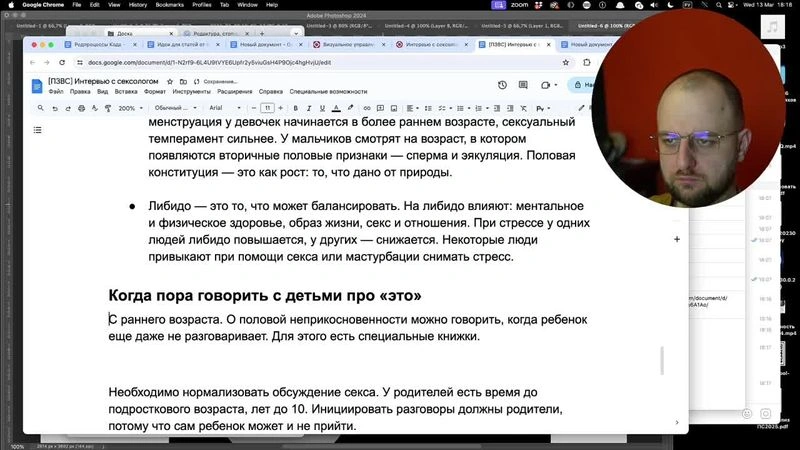Screen dimensions: 800x450
Task: Insert an image from toolbar
Action: click(393, 108)
